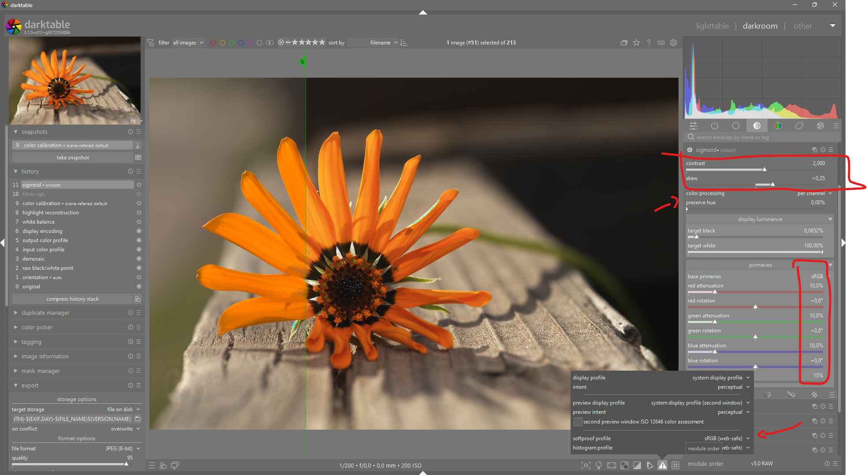This screenshot has width=868, height=475.
Task: Open the other views menu
Action: pos(802,26)
